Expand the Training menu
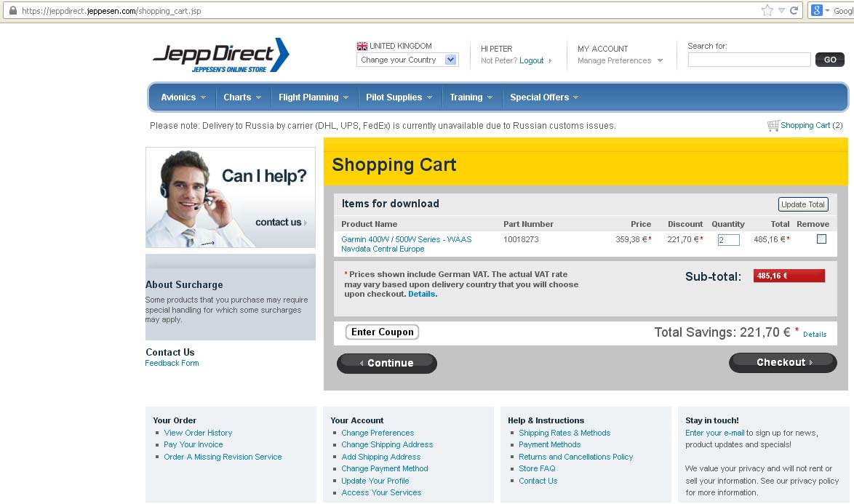 [471, 97]
